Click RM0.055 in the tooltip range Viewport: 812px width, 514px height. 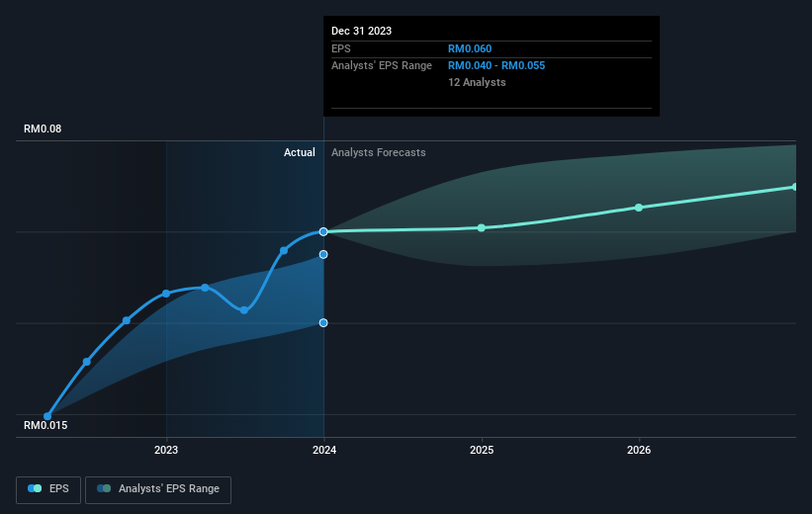click(523, 66)
